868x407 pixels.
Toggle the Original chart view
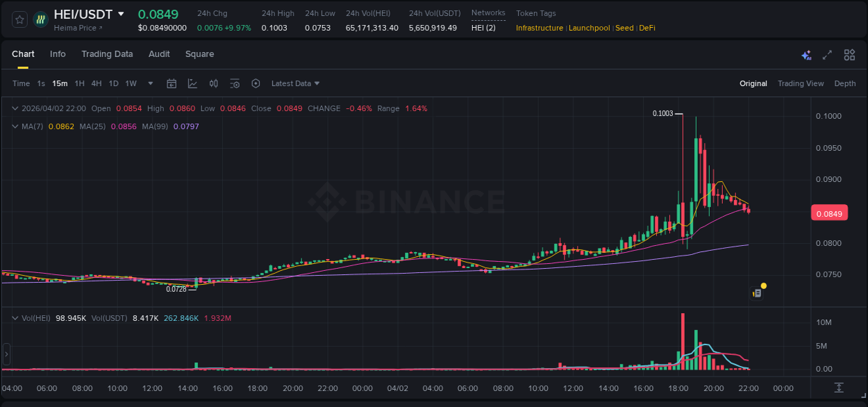(x=753, y=83)
